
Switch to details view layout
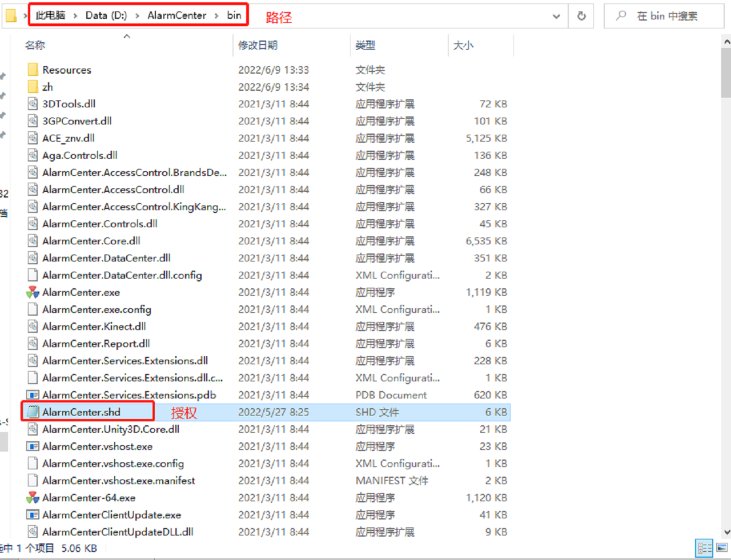click(704, 548)
